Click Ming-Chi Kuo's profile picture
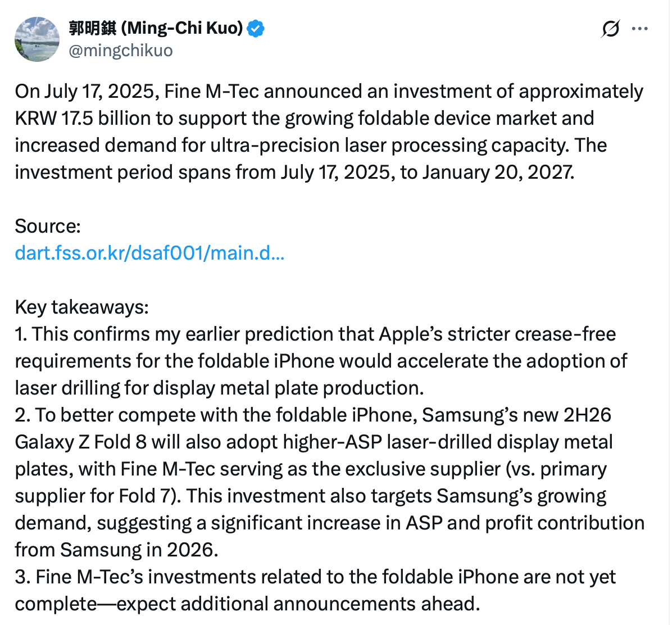This screenshot has height=625, width=672. pyautogui.click(x=37, y=39)
